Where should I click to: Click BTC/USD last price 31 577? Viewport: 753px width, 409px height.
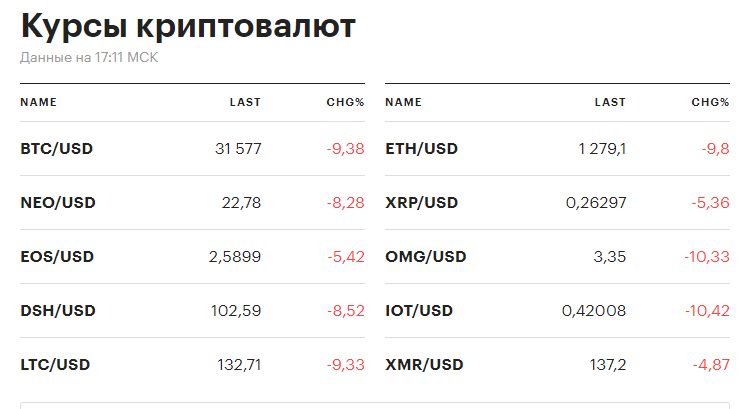[x=238, y=149]
